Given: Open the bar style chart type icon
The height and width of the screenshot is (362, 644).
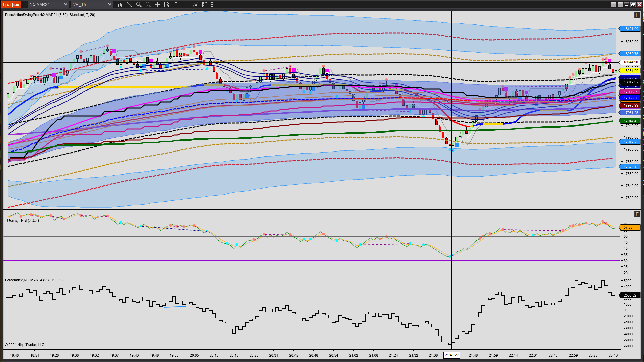Looking at the screenshot, I should [120, 5].
